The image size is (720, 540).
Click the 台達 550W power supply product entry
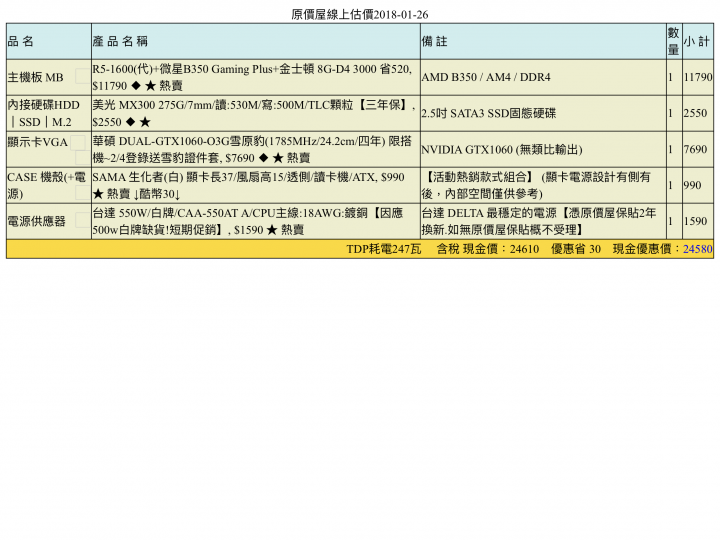(x=256, y=221)
